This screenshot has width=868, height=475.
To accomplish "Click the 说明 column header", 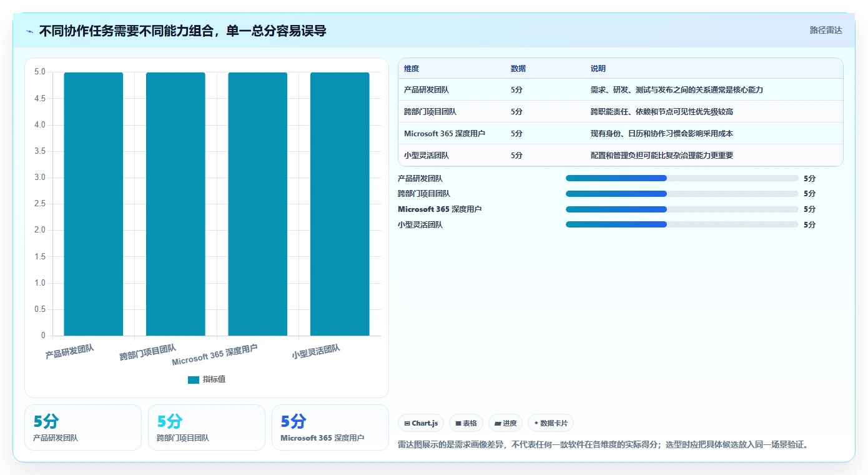I will (x=598, y=69).
